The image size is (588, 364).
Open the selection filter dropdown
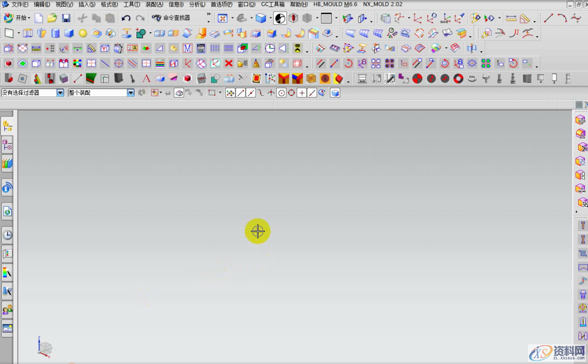60,93
